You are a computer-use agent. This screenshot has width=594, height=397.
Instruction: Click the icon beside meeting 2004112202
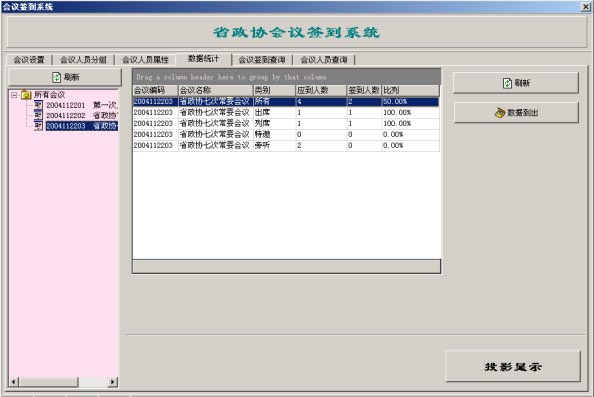point(38,115)
